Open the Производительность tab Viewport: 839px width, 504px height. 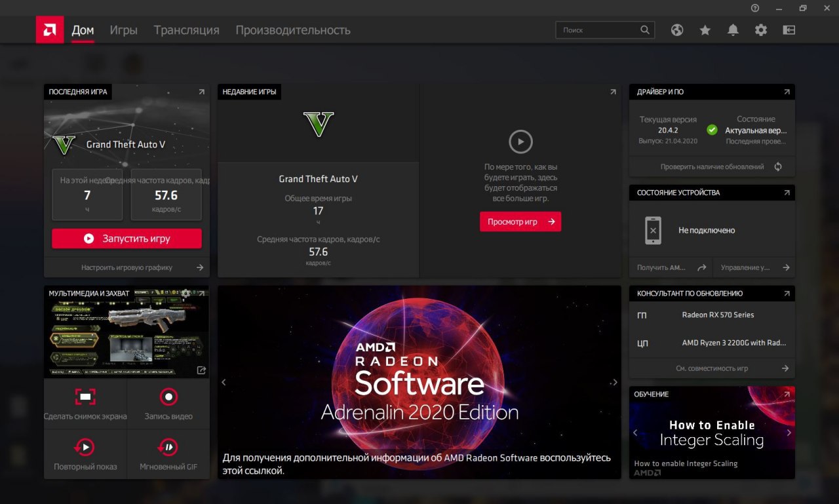[293, 30]
